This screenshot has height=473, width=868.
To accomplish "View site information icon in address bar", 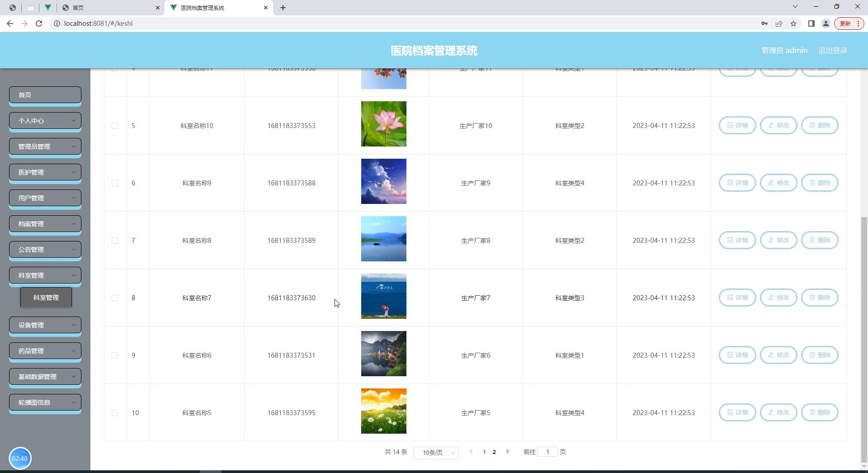I will pyautogui.click(x=57, y=24).
